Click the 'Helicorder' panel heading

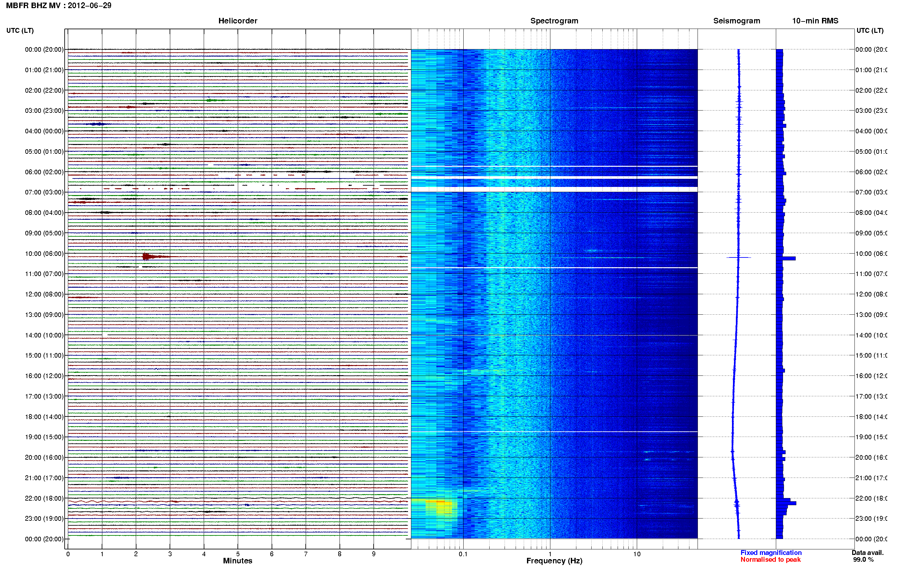(237, 21)
